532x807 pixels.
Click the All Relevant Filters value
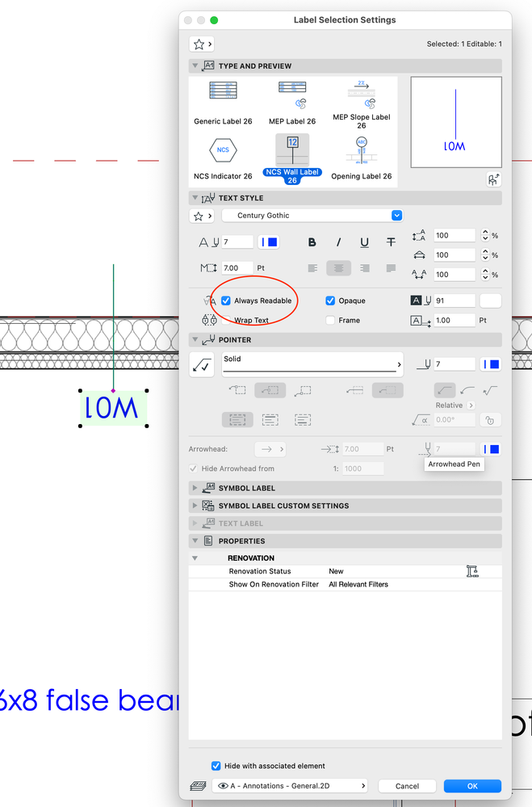(358, 584)
